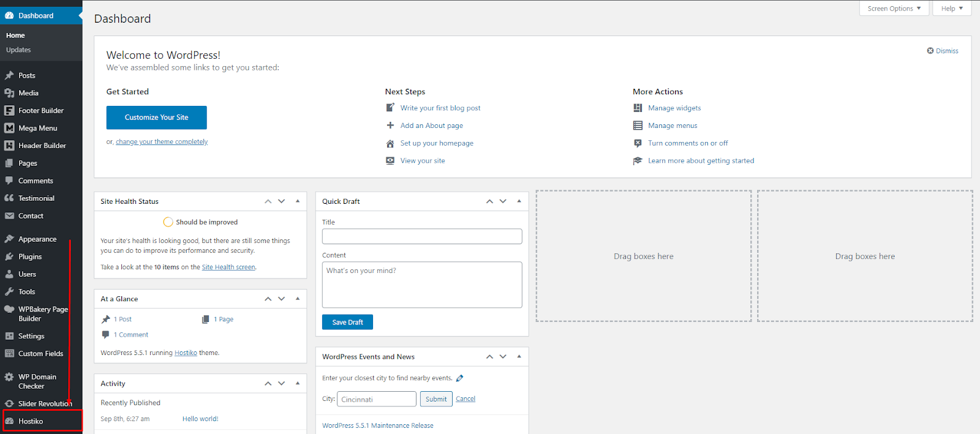This screenshot has height=434, width=980.
Task: Click 'change your theme completely' link
Action: pyautogui.click(x=162, y=142)
